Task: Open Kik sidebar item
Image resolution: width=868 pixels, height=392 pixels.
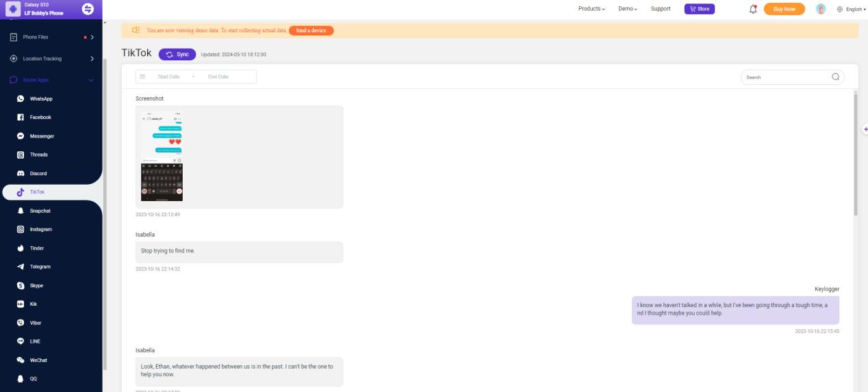Action: (x=33, y=304)
